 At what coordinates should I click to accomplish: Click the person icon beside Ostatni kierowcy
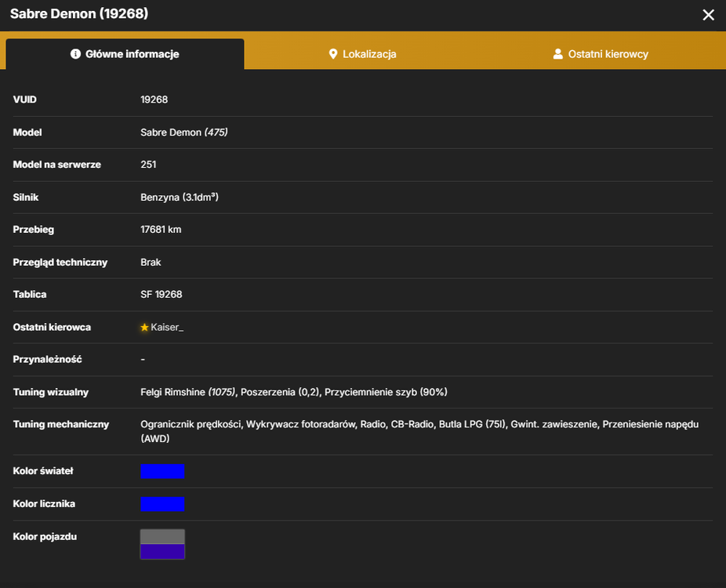click(x=558, y=54)
